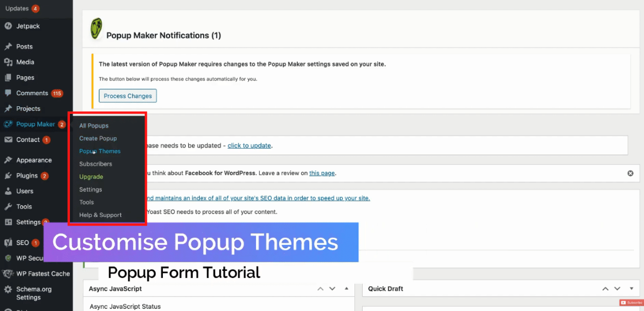Follow the 'click to update' link
644x311 pixels.
249,145
